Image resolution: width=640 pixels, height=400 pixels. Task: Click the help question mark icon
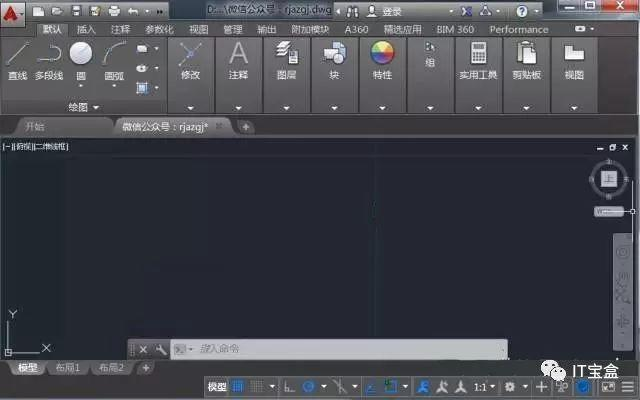[522, 11]
